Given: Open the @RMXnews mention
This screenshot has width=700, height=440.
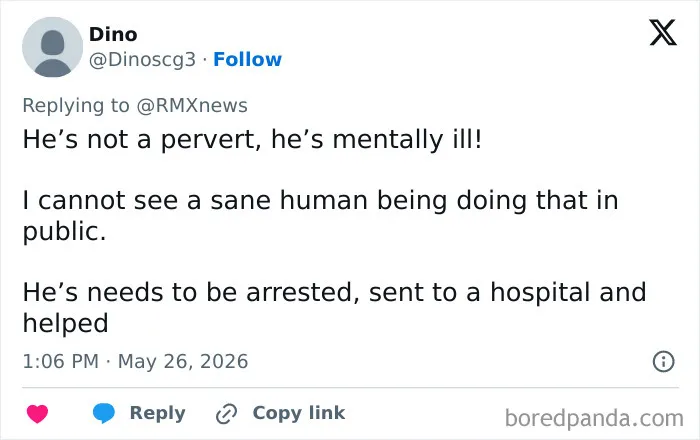Looking at the screenshot, I should point(192,106).
